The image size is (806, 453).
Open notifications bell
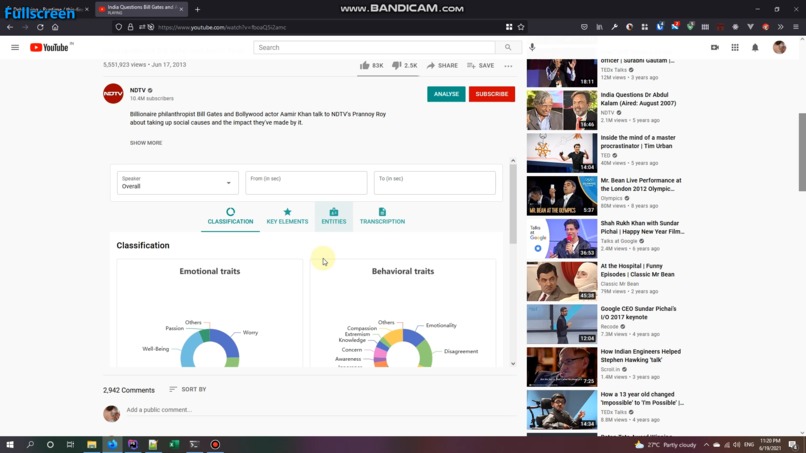[755, 47]
